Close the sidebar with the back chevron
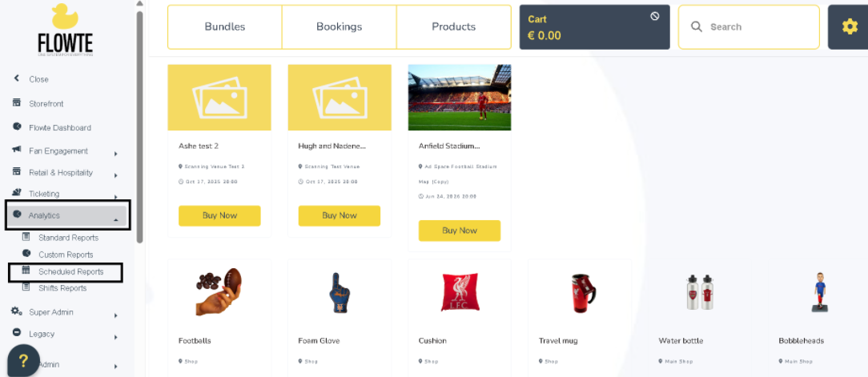 pyautogui.click(x=17, y=78)
